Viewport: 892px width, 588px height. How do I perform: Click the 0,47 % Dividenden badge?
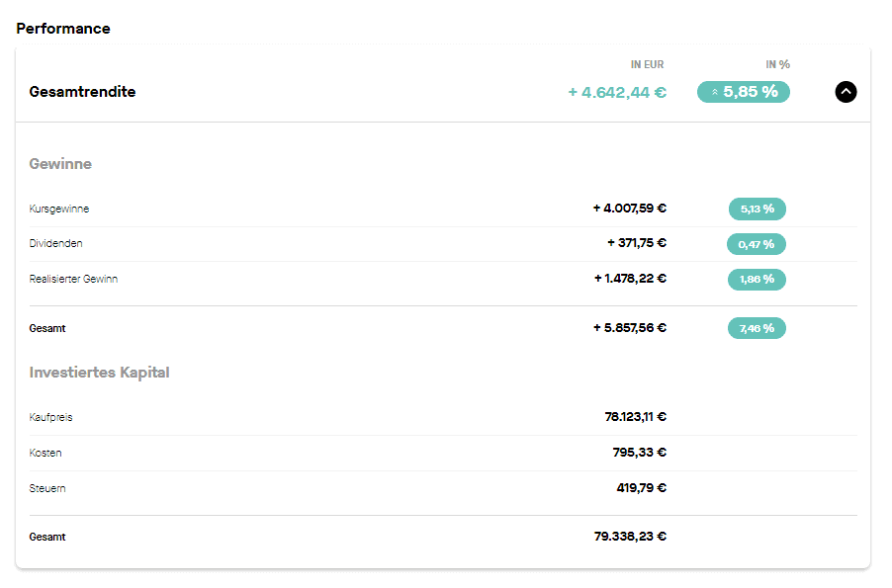(757, 244)
